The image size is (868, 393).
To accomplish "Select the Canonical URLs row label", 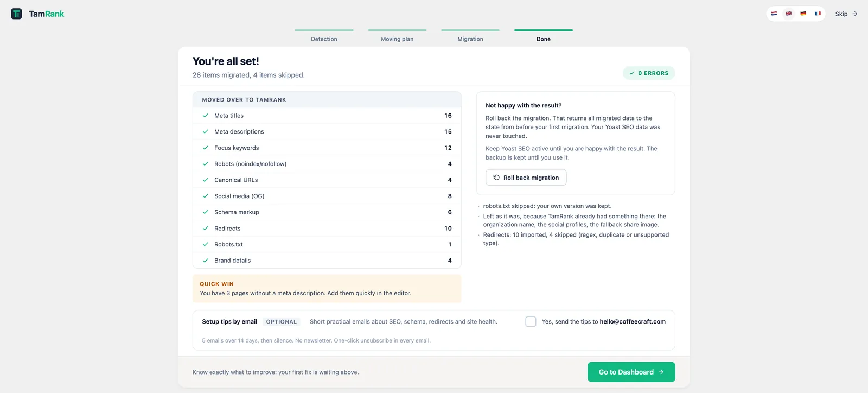I will [x=236, y=180].
